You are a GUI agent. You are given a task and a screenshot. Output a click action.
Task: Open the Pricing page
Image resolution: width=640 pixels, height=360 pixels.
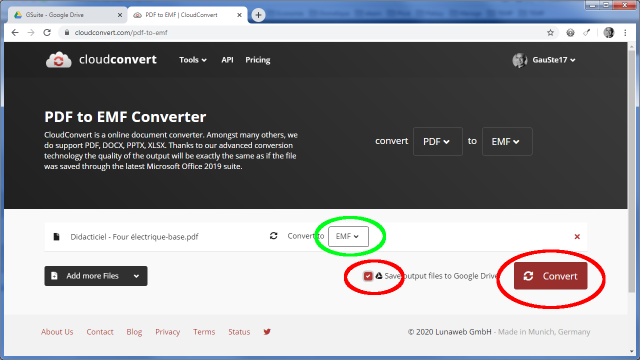pos(258,60)
